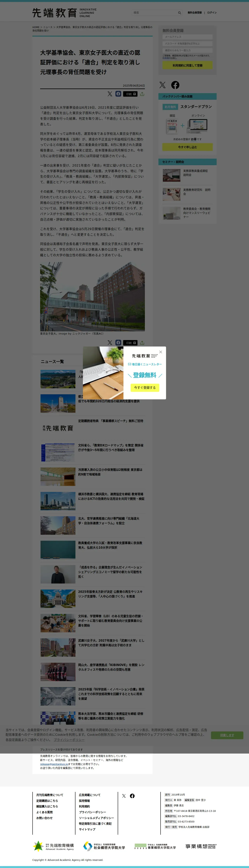Click X icon below the article photo
The image size is (249, 868).
point(110,342)
